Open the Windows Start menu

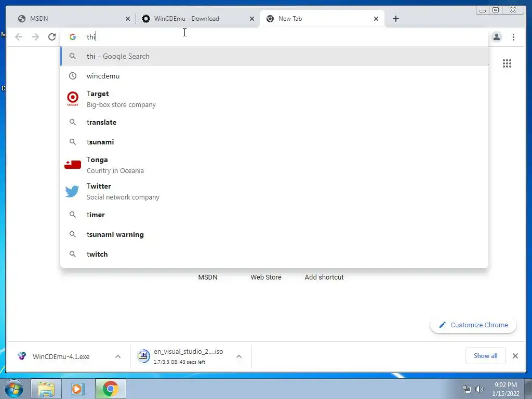click(14, 389)
